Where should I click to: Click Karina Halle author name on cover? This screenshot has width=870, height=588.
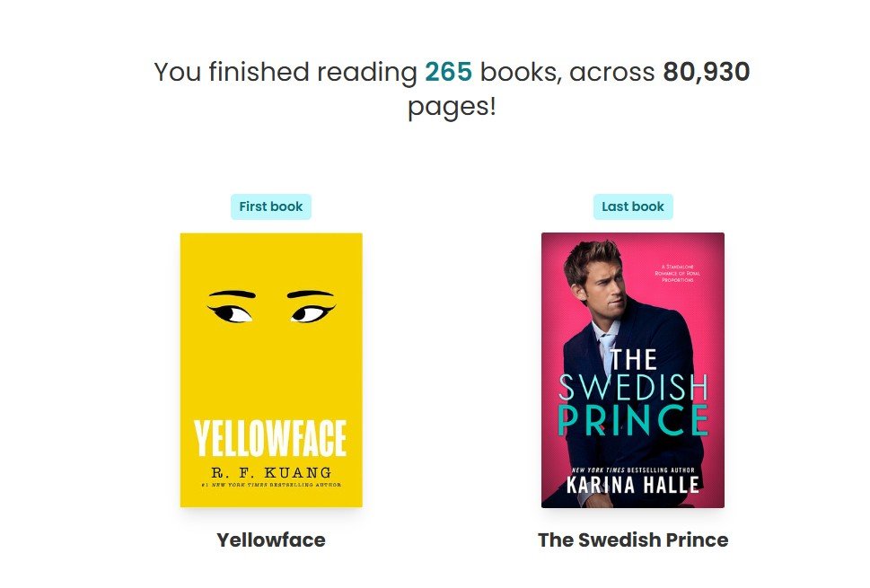click(x=633, y=486)
